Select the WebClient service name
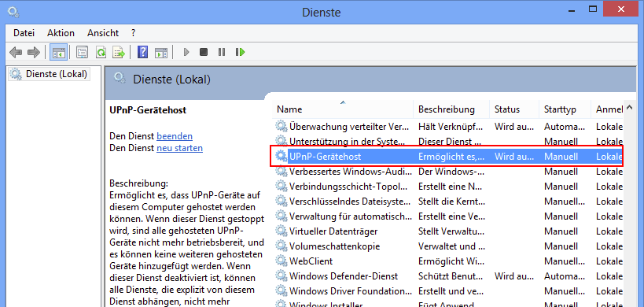This screenshot has height=307, width=644. [x=311, y=261]
